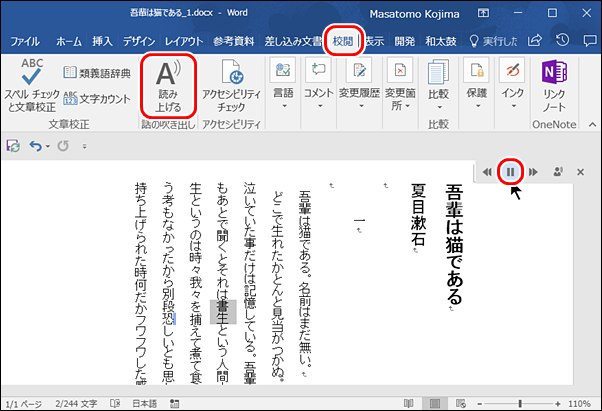Image resolution: width=602 pixels, height=411 pixels.
Task: Click page count 1/1 ページ in status bar
Action: 23,404
